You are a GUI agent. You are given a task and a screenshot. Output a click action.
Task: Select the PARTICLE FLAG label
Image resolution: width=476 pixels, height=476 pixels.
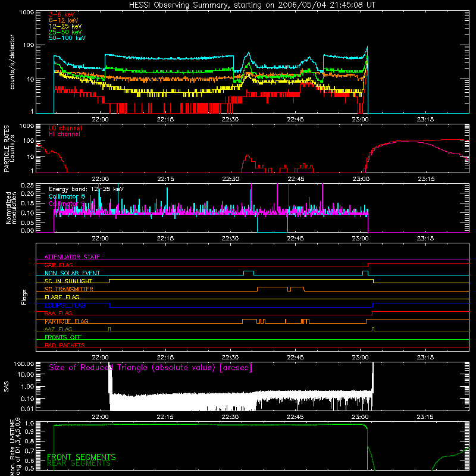point(67,321)
